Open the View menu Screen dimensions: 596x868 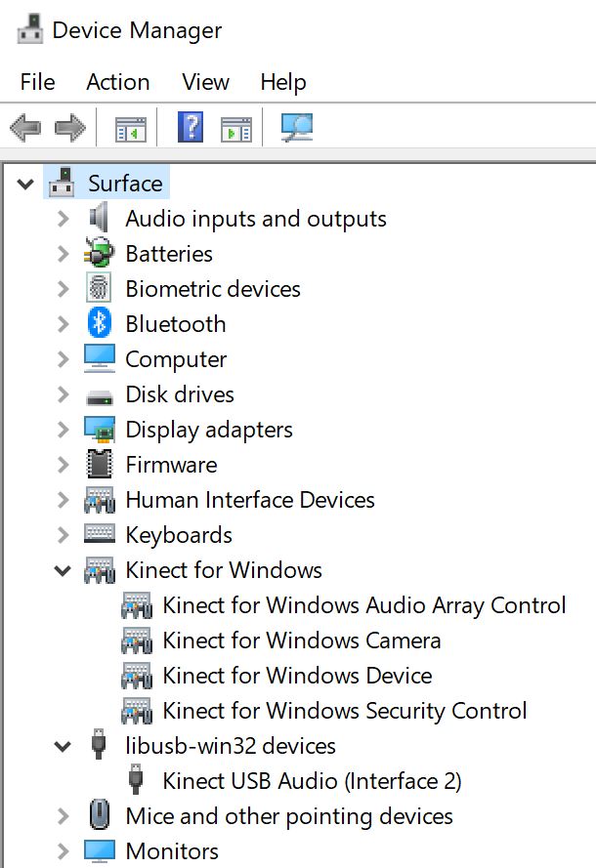coord(205,82)
